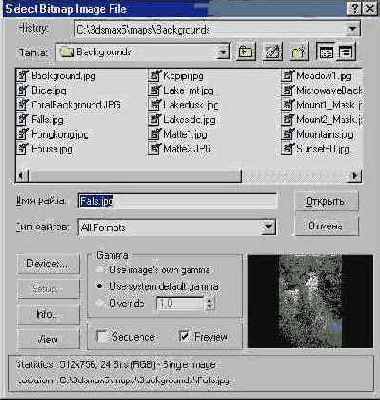
Task: Click the question mark help button in title bar
Action: 354,8
